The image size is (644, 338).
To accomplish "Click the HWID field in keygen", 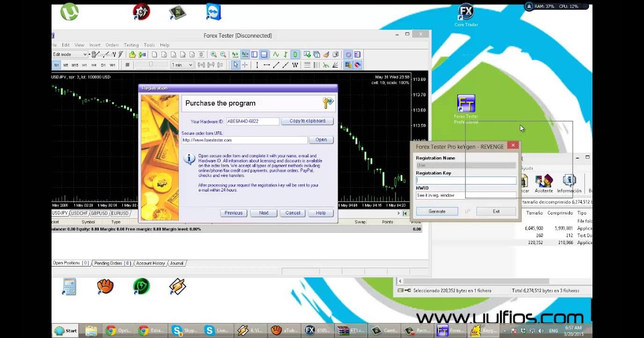I will click(466, 195).
